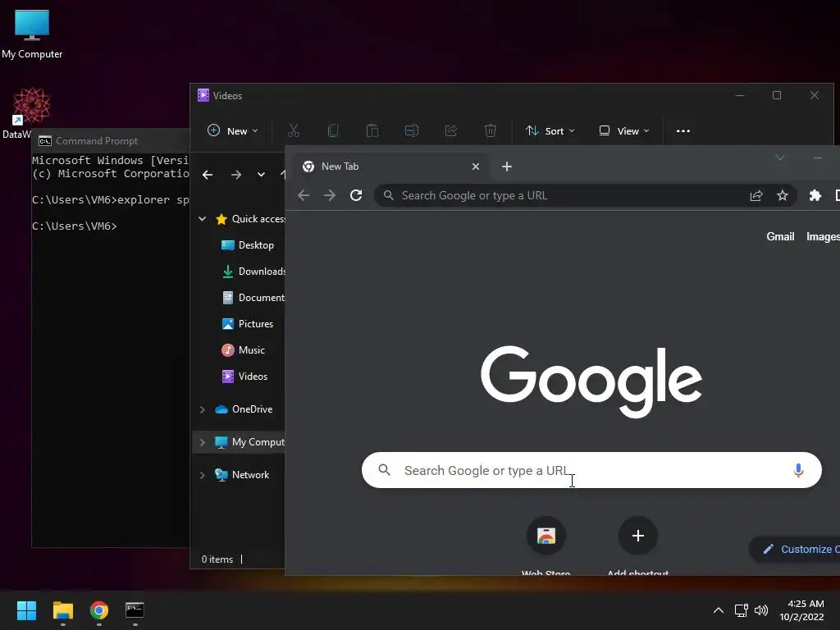This screenshot has height=630, width=840.
Task: Click the network icon in system tray
Action: (741, 610)
